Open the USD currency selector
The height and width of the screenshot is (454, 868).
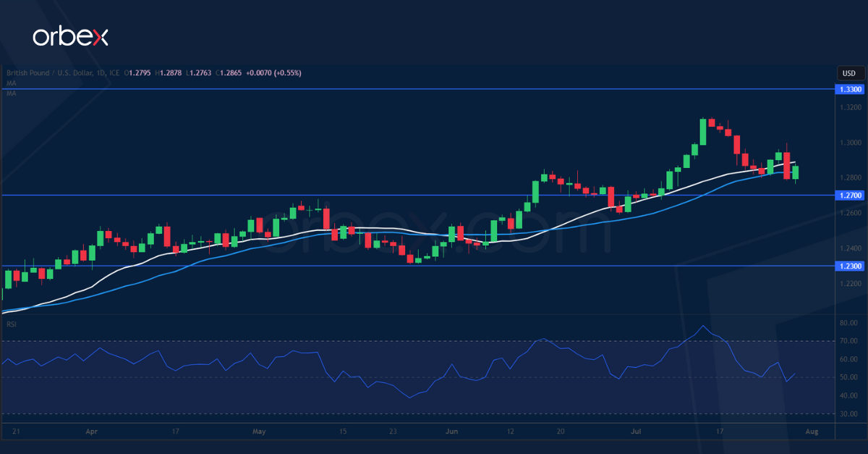pos(849,73)
